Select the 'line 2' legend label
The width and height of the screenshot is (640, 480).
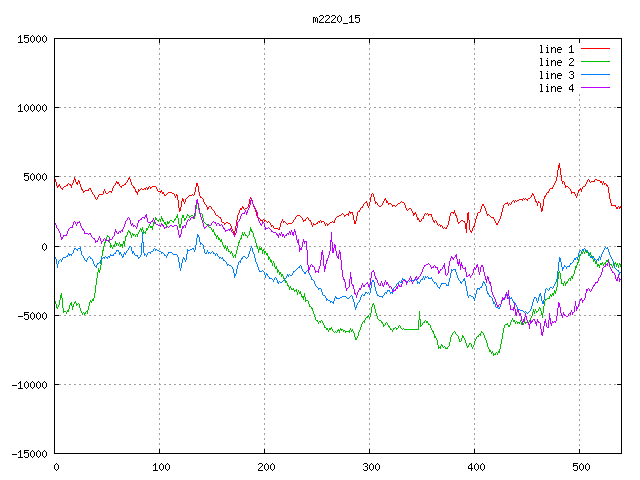(x=556, y=62)
